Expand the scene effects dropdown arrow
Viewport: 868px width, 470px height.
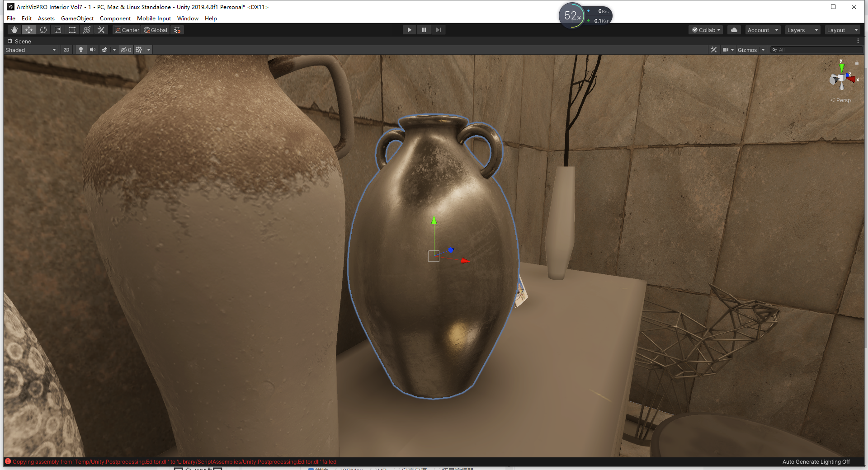[x=114, y=50]
